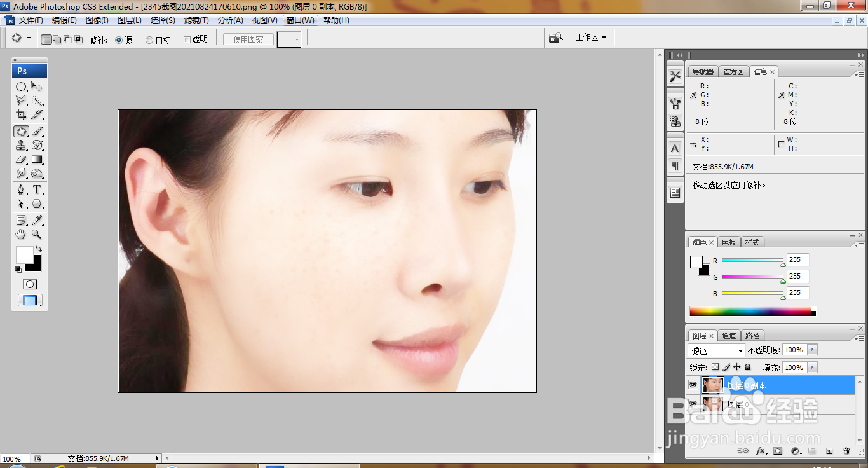Open the tool preset picker arrow
Viewport: 868px width, 468px height.
pyautogui.click(x=29, y=38)
